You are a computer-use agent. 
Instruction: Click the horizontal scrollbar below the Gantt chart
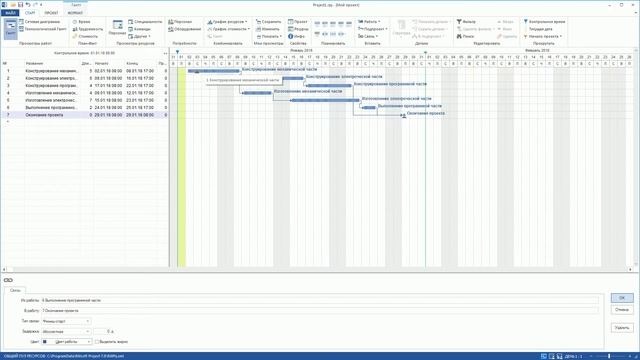318,269
